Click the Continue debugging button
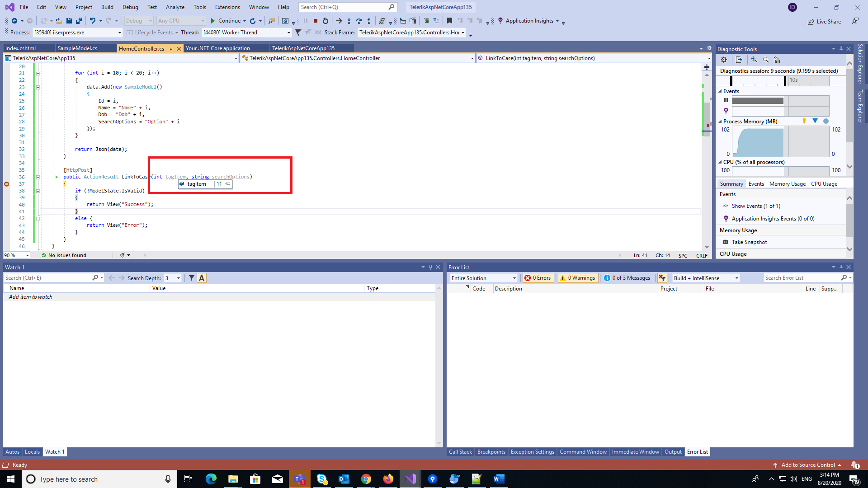868x488 pixels. click(226, 21)
